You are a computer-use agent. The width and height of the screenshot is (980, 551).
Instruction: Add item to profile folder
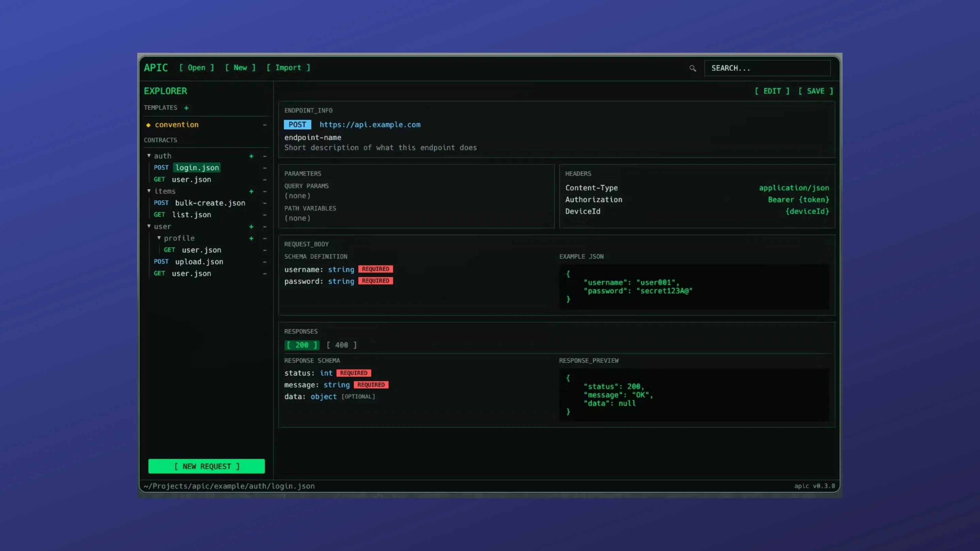(x=251, y=238)
